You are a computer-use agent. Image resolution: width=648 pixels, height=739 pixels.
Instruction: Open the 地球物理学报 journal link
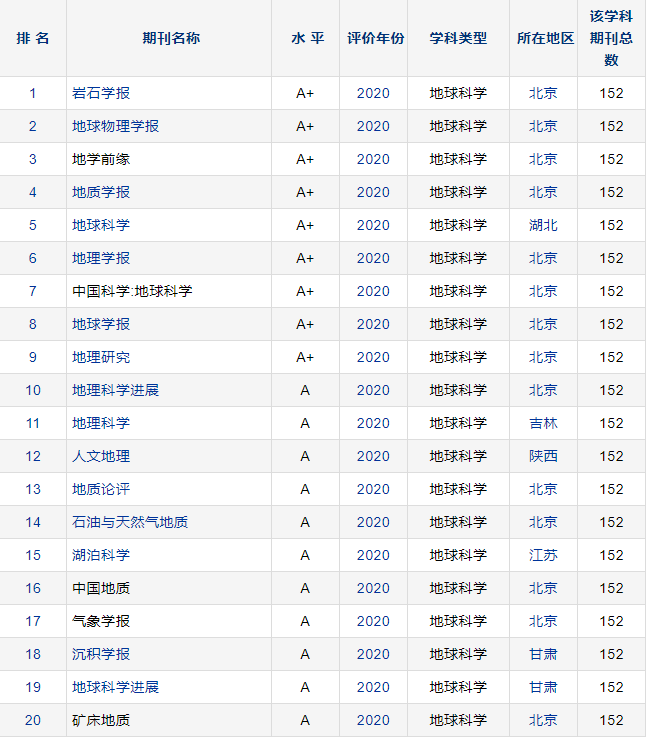tap(115, 126)
